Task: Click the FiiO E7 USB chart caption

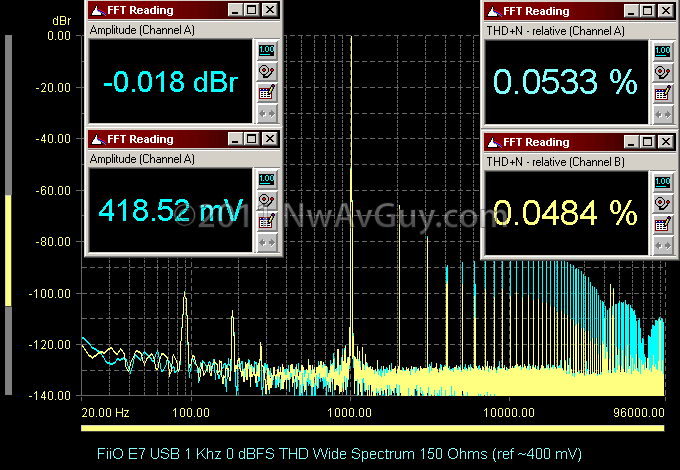Action: (340, 454)
